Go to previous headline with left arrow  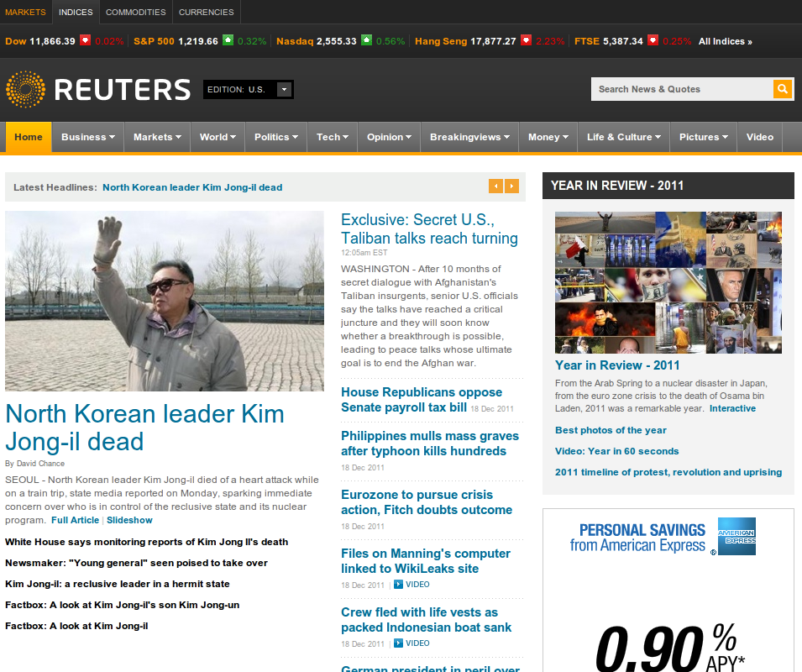[495, 186]
